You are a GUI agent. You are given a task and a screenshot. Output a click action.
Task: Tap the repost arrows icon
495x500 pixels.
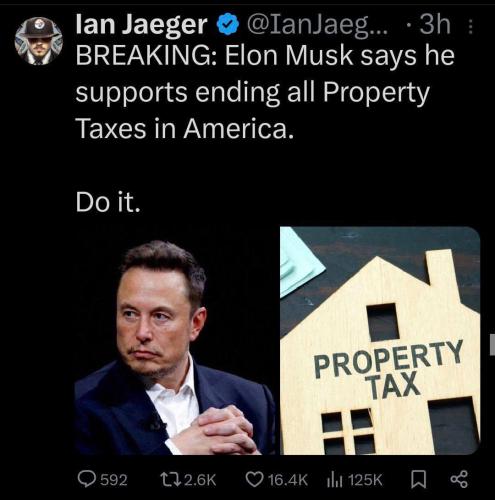click(171, 480)
